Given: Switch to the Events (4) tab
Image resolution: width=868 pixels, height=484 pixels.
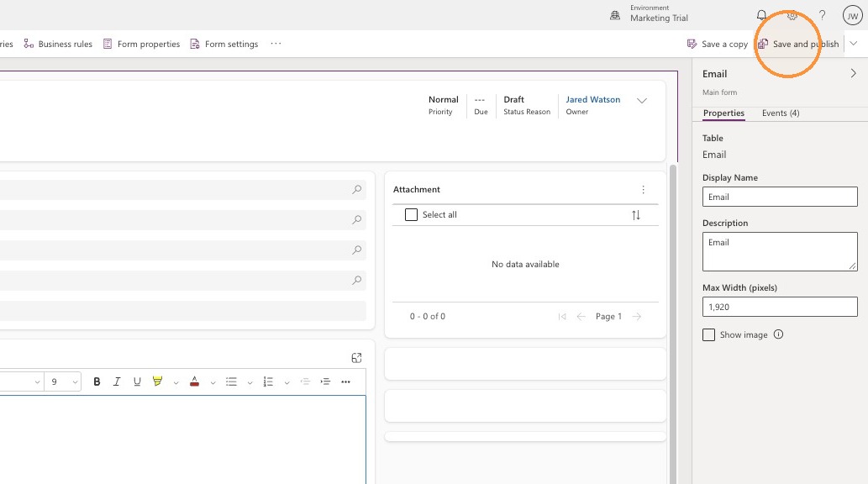Looking at the screenshot, I should pyautogui.click(x=781, y=113).
